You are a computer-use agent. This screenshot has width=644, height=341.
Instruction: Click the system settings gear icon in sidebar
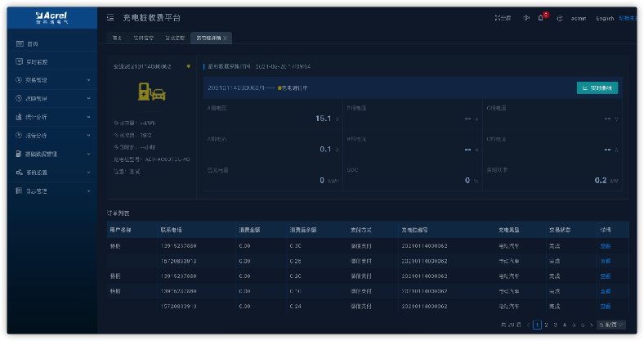(20, 173)
